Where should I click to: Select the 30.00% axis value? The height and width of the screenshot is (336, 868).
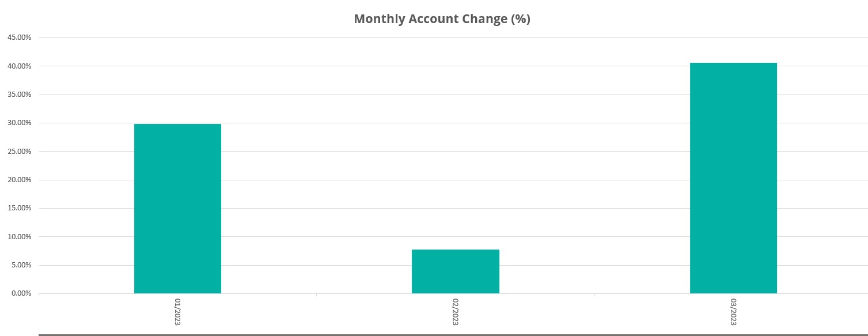coord(20,123)
